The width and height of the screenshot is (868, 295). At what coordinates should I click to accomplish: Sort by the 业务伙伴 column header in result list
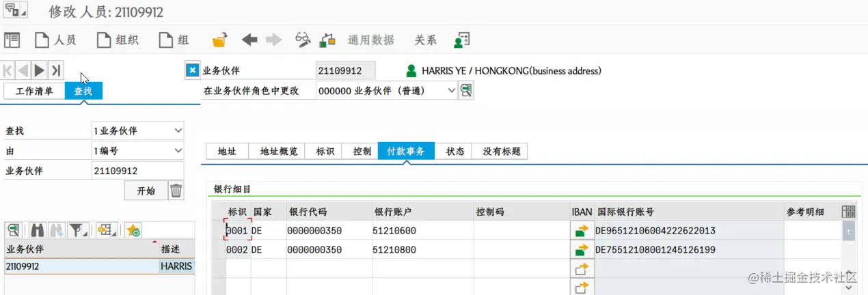80,249
